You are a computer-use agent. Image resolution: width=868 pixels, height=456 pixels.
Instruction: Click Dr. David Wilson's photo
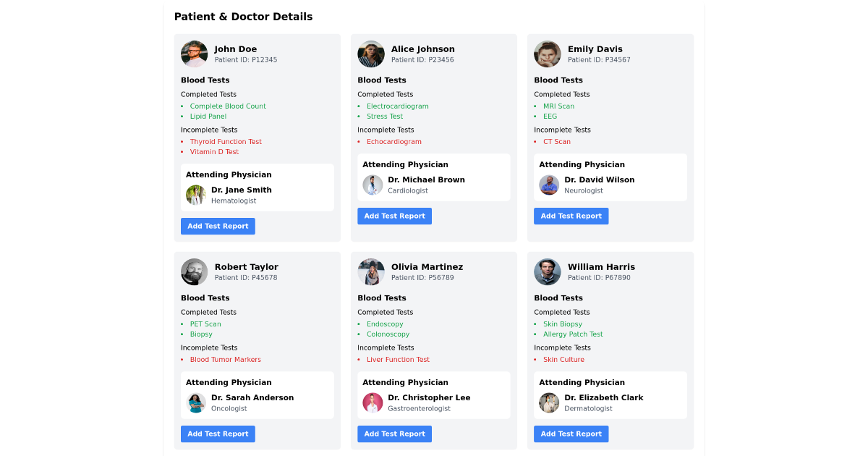click(549, 185)
